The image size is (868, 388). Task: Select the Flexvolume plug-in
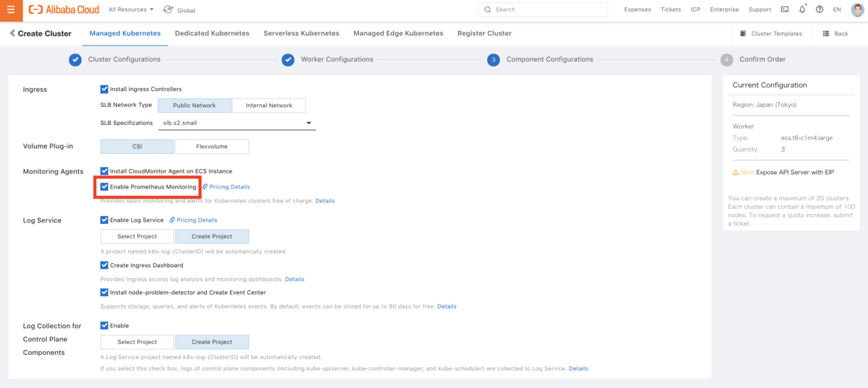(212, 147)
